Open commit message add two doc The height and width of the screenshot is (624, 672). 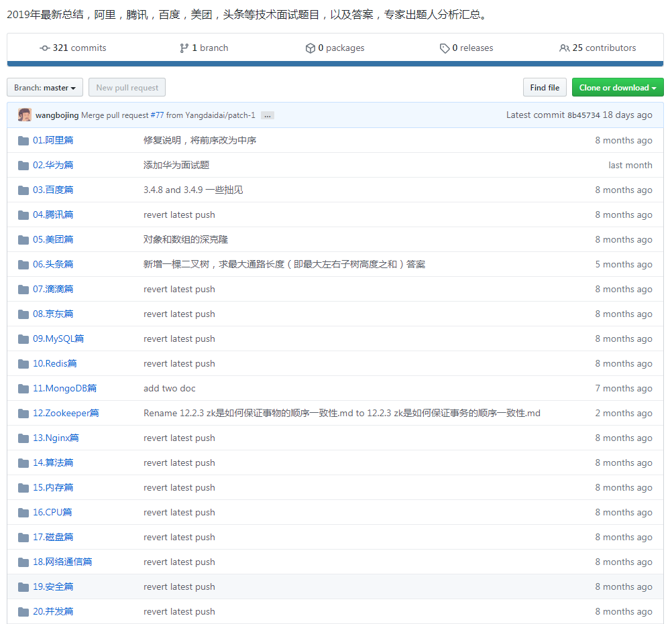tap(169, 389)
